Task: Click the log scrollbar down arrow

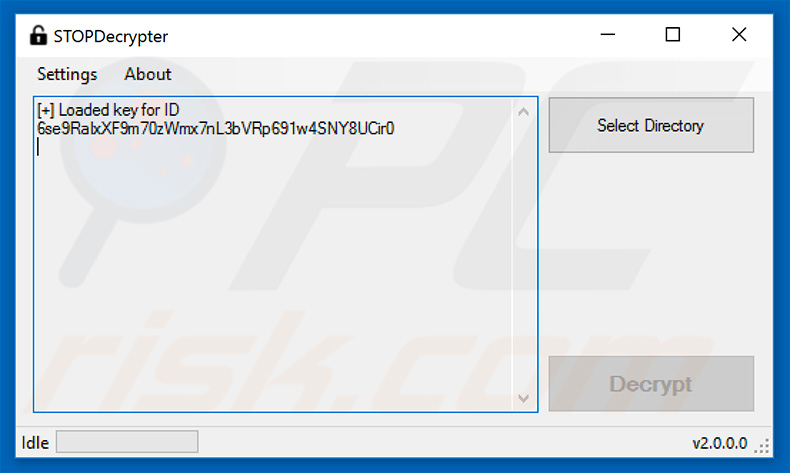Action: (x=523, y=398)
